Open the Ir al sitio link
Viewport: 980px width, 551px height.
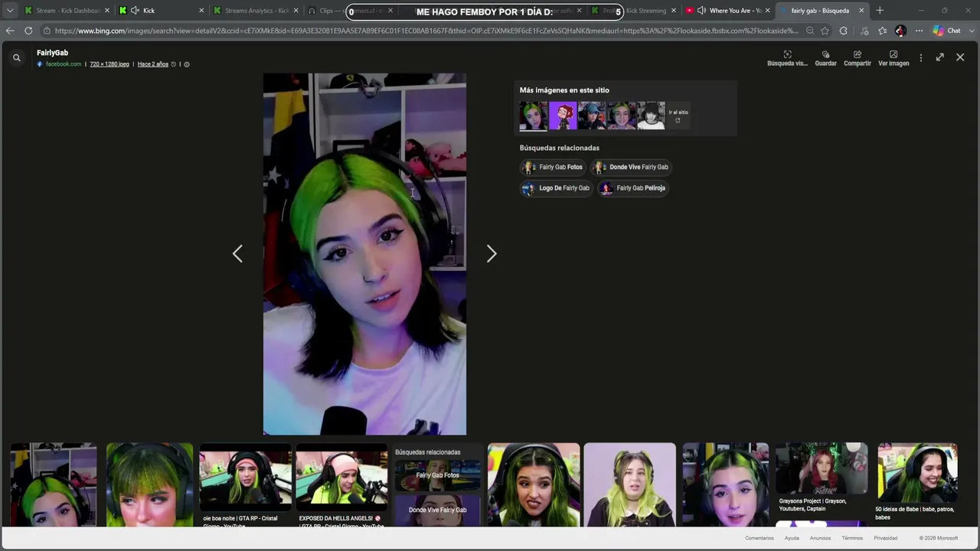[x=678, y=116]
